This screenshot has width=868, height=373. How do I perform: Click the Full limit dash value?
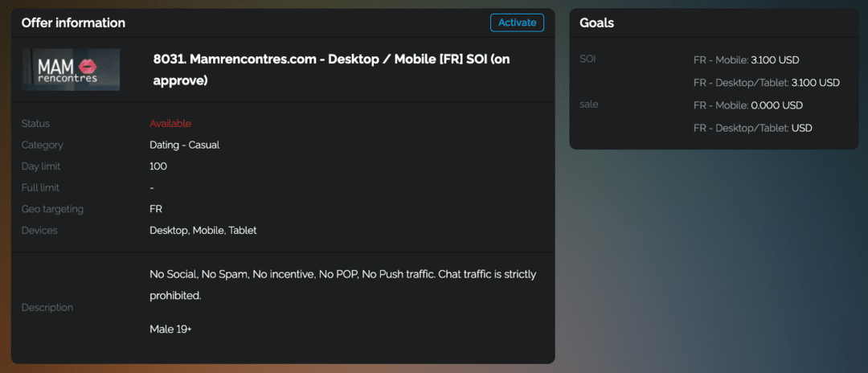click(152, 187)
